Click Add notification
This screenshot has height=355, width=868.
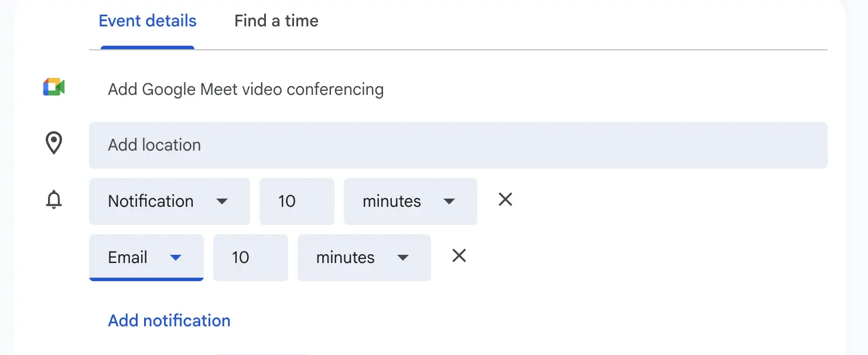tap(169, 320)
